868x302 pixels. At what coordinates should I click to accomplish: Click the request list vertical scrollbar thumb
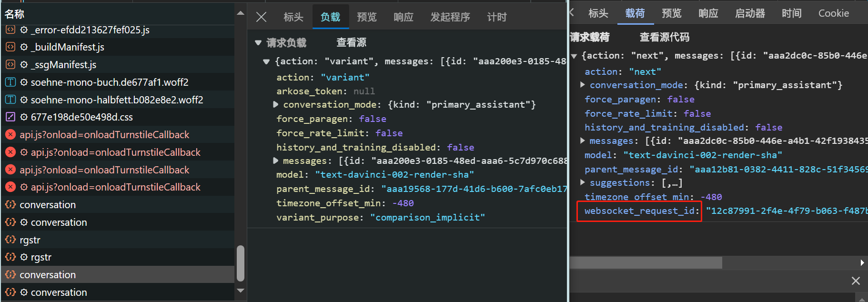[x=241, y=263]
